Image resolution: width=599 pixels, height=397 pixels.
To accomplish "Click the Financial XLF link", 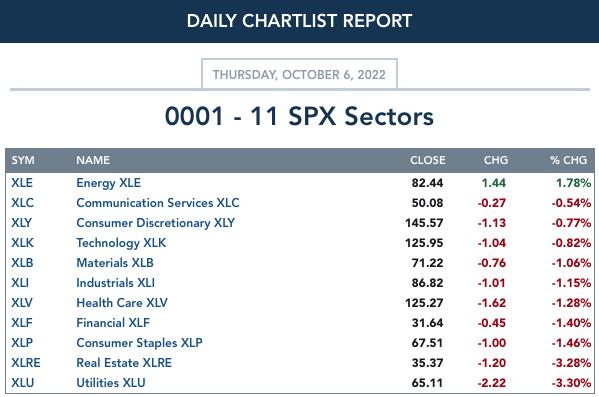I will tap(113, 322).
